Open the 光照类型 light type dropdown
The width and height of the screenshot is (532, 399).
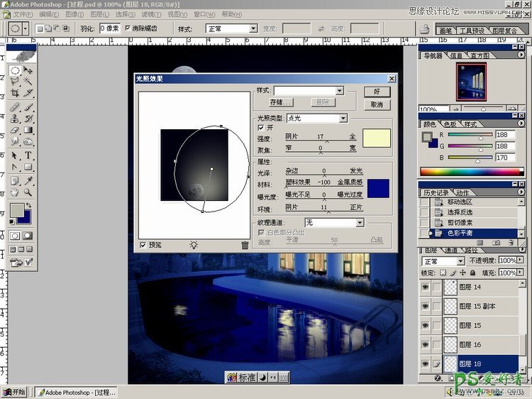tap(343, 118)
